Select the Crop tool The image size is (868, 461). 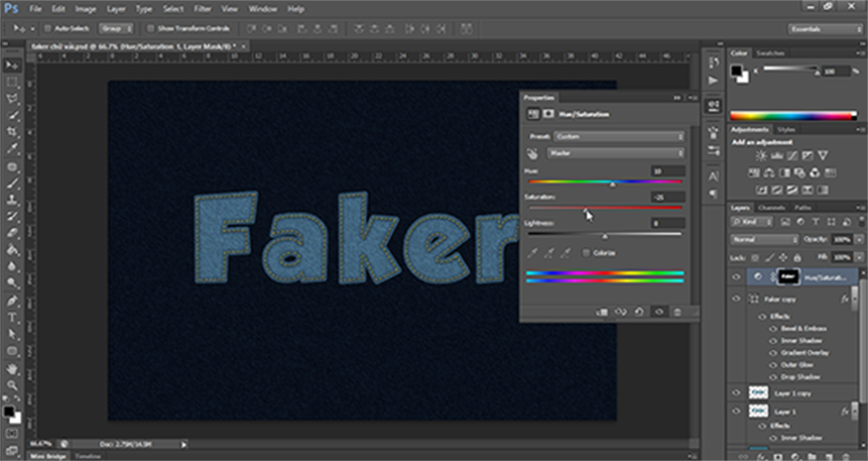13,133
